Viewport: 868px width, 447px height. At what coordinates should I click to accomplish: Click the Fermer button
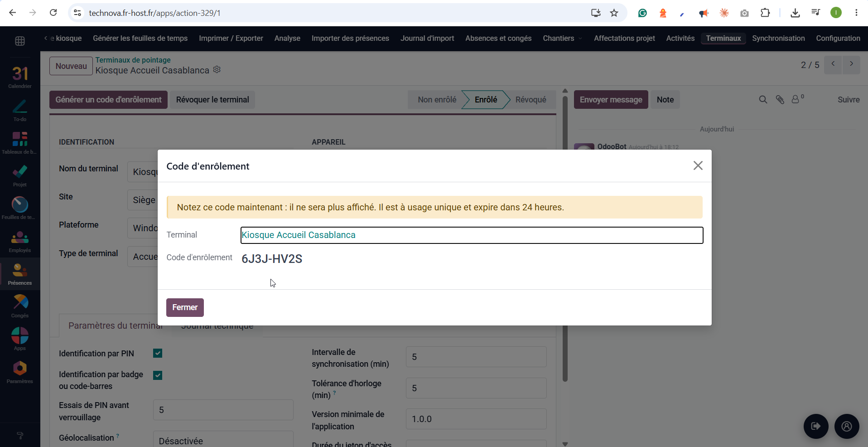[185, 307]
